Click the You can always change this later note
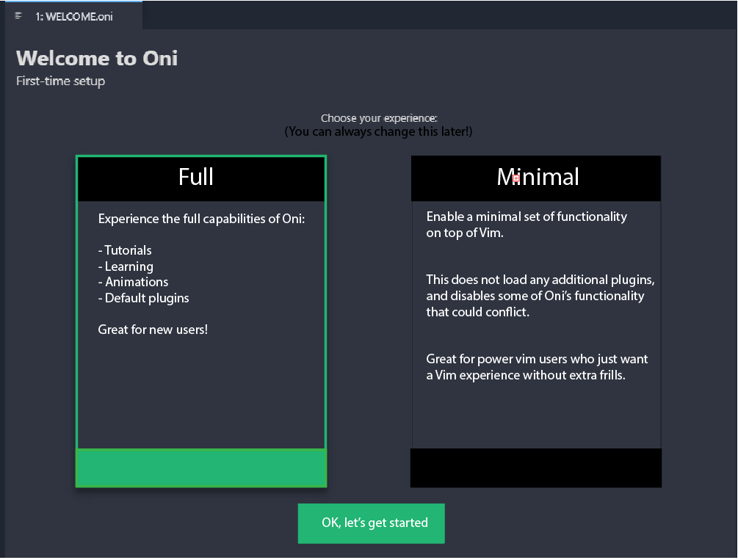Viewport: 738px width, 560px height. click(378, 131)
